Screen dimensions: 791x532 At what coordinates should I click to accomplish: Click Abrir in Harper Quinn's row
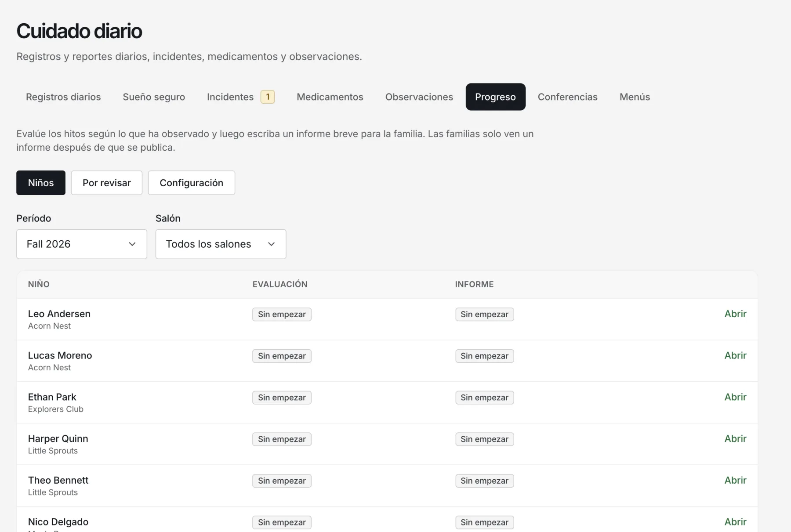point(735,439)
